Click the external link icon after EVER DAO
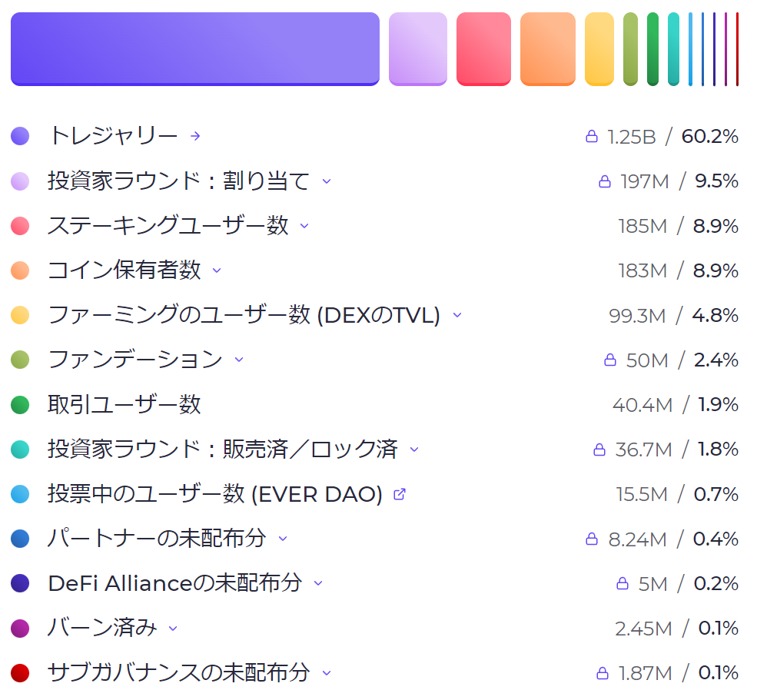 tap(398, 494)
